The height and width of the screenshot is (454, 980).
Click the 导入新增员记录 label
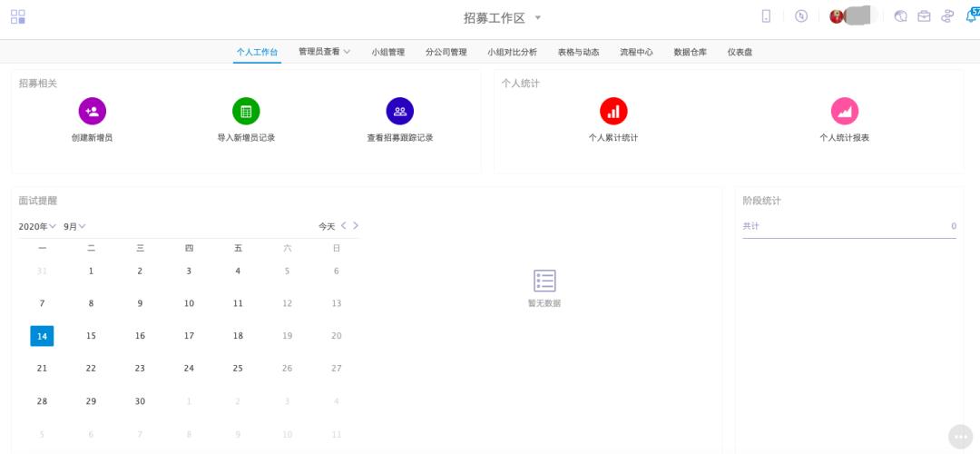point(246,138)
